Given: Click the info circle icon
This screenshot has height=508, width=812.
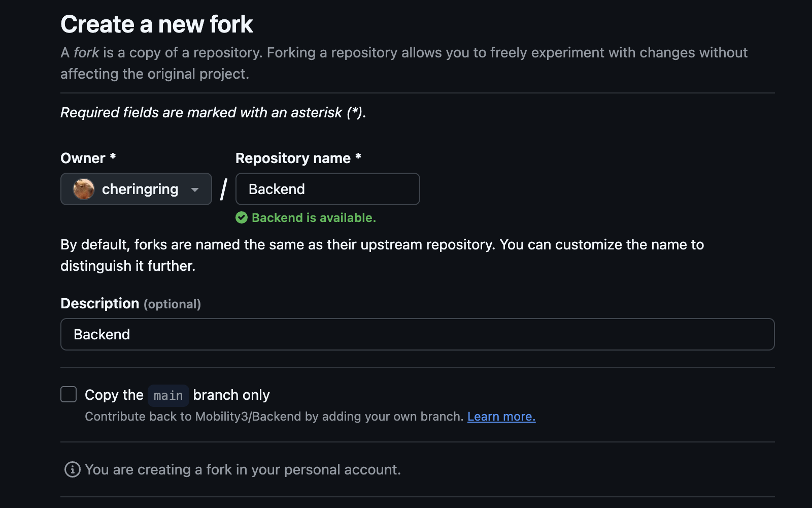Looking at the screenshot, I should pos(73,469).
